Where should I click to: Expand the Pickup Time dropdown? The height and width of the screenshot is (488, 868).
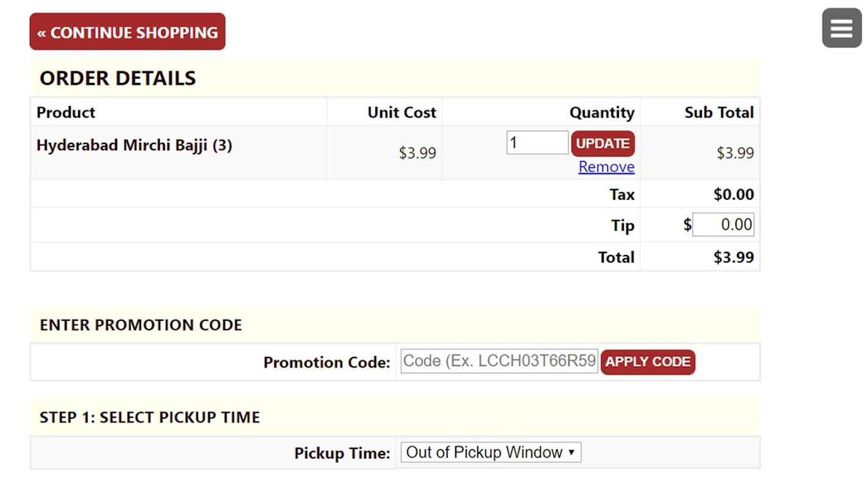tap(491, 453)
